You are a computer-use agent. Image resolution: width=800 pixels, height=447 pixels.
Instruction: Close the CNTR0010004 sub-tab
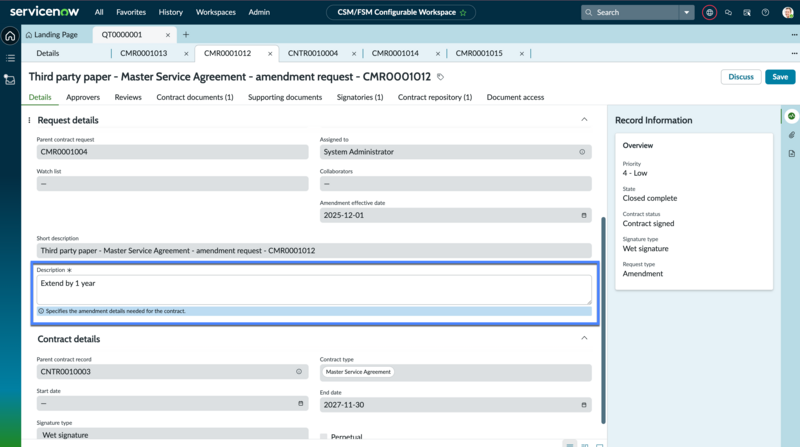tap(354, 53)
